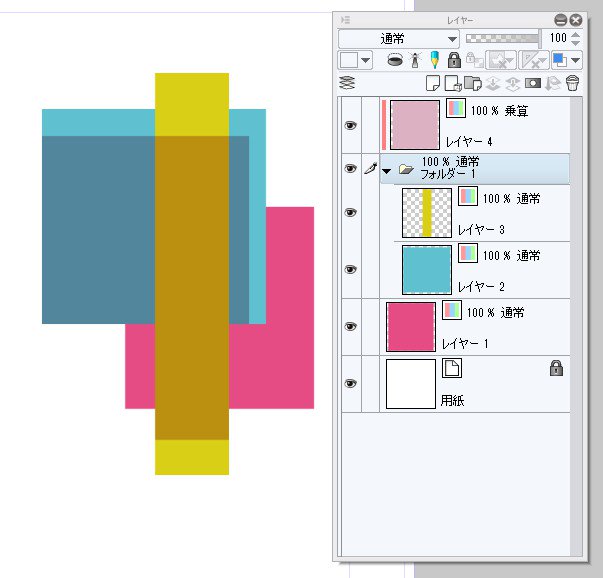The width and height of the screenshot is (603, 578).
Task: Click the expression color icon of レイヤー 1
Action: (452, 310)
